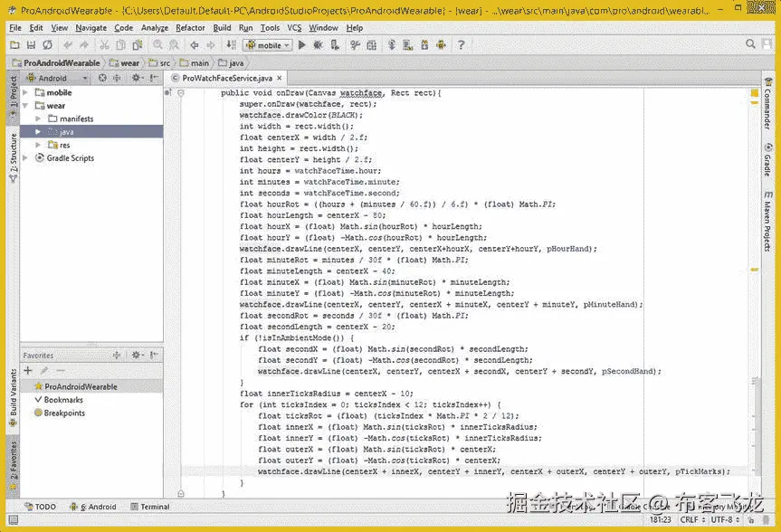Toggle the Maven Projects side tab
This screenshot has height=532, width=781.
767,220
